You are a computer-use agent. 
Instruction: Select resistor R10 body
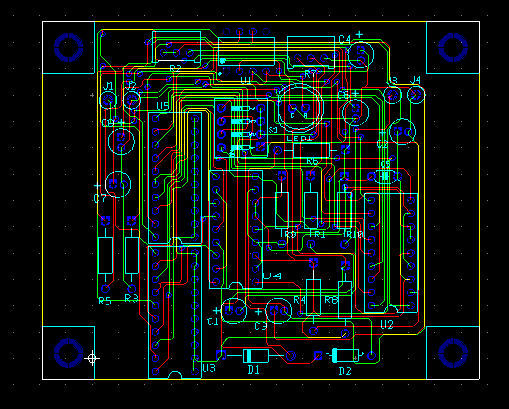click(344, 210)
